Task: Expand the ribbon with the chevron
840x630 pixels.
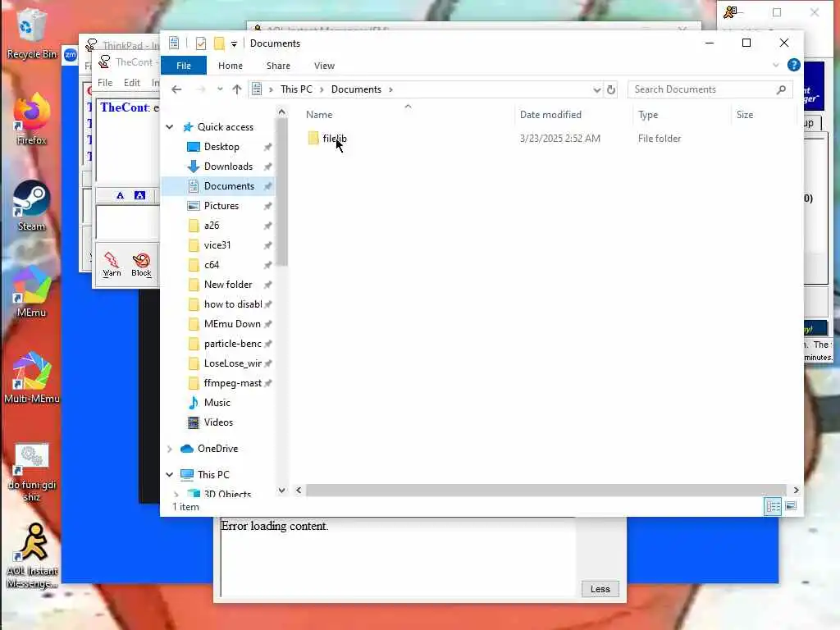Action: click(x=776, y=66)
